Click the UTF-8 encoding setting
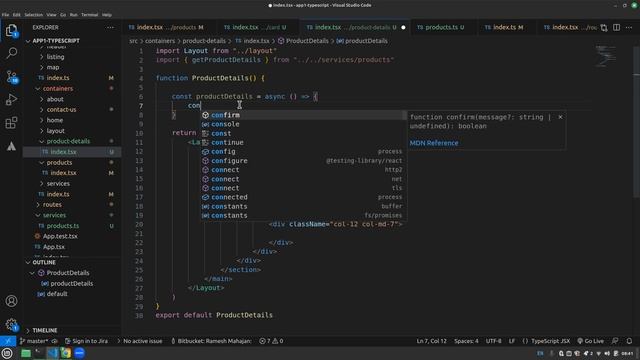The height and width of the screenshot is (360, 640). [x=493, y=341]
